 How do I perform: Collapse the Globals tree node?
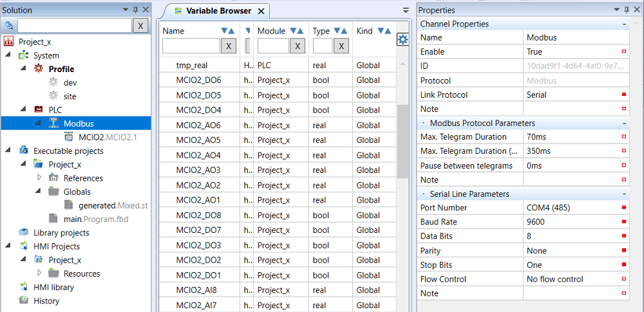(39, 191)
